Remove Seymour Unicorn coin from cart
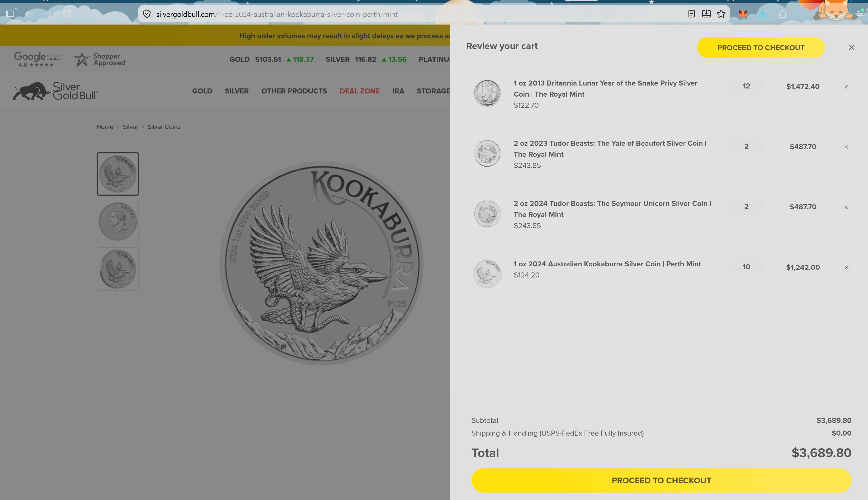Screen dimensions: 868x500 (846, 207)
